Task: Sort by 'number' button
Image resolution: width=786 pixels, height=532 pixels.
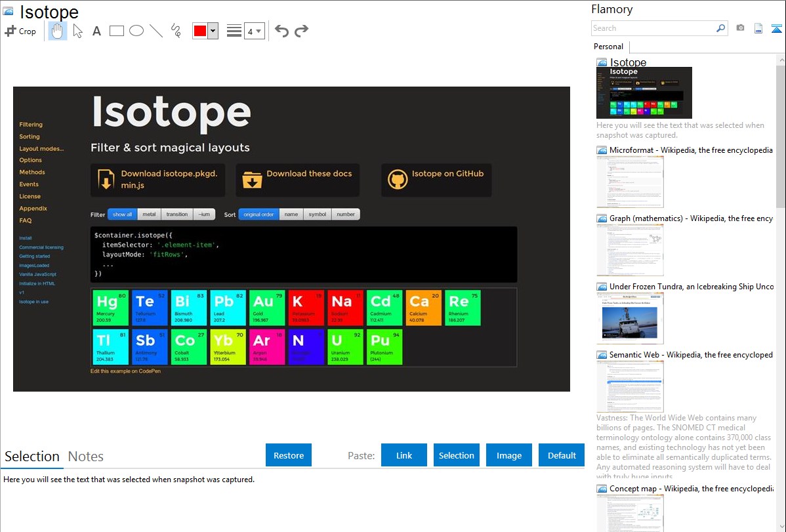Action: pos(346,215)
